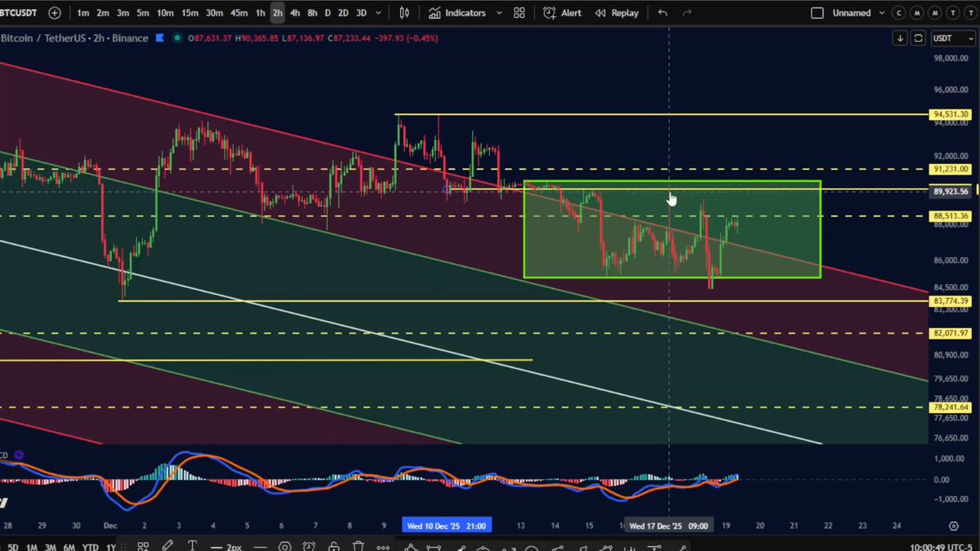Switch to the 4h timeframe
This screenshot has width=980, height=551.
tap(295, 13)
